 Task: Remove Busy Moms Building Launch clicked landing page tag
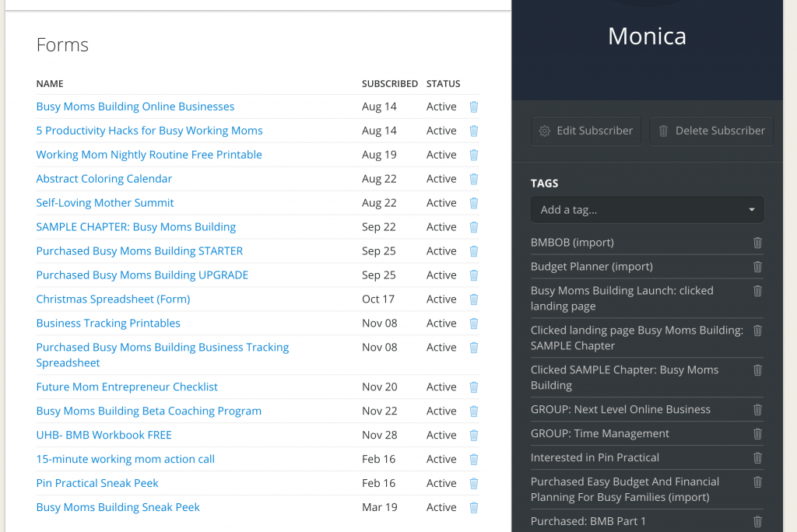757,291
